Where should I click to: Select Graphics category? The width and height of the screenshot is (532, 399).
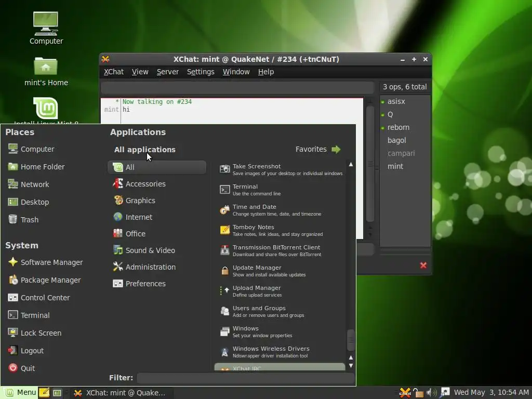point(157,201)
